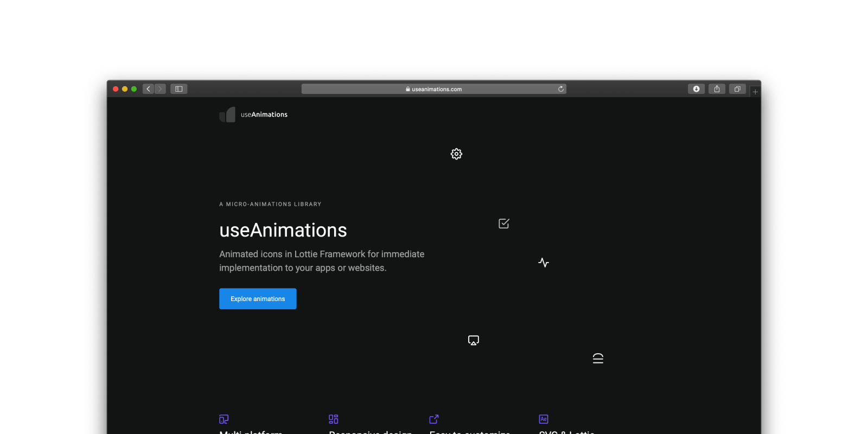Open a new tab with plus button
The height and width of the screenshot is (434, 868).
[x=755, y=92]
